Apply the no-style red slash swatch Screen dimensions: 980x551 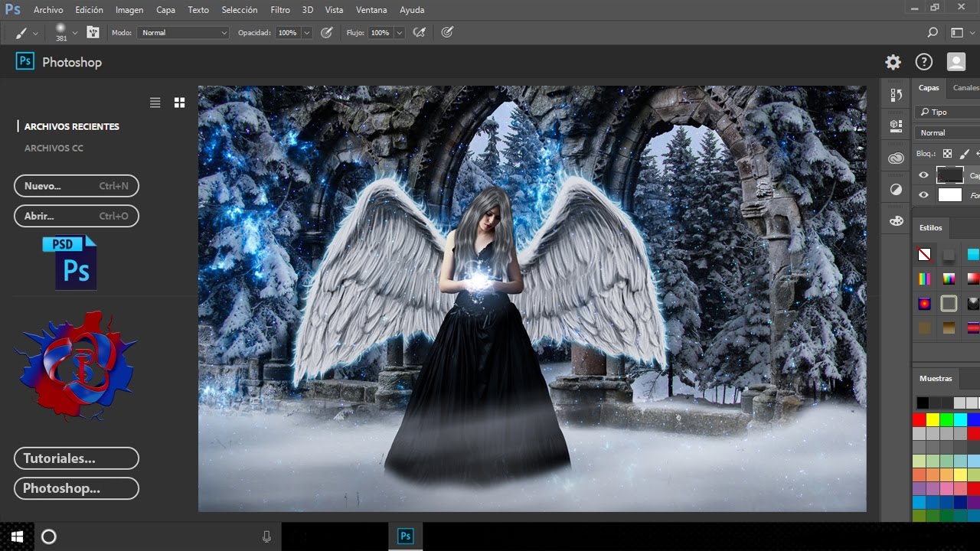(x=925, y=255)
